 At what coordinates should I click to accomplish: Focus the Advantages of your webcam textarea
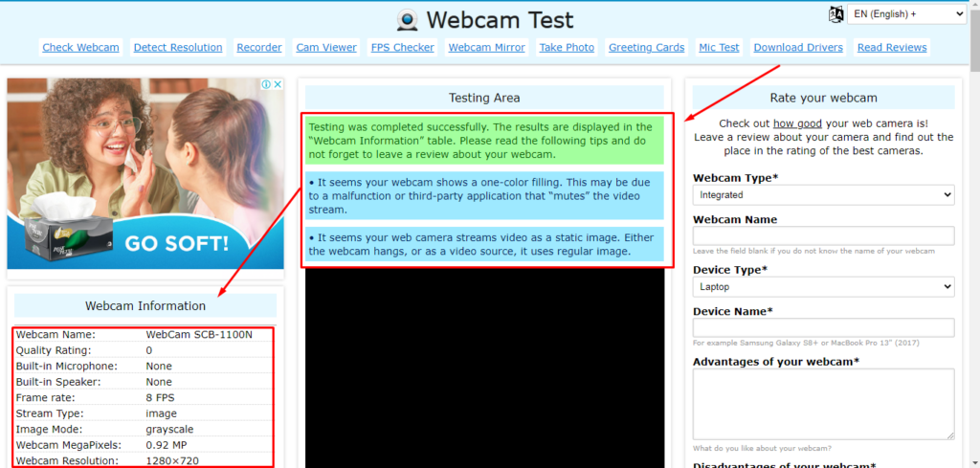coord(823,404)
